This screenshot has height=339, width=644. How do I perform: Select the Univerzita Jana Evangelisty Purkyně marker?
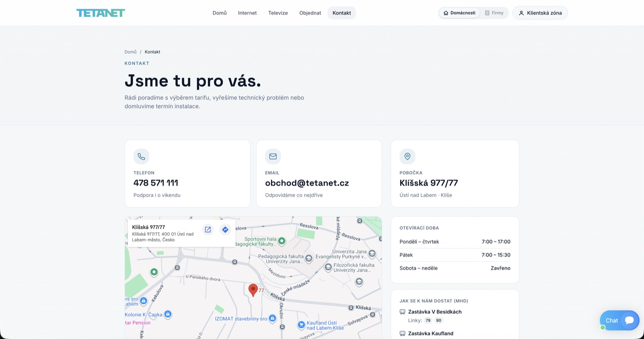click(372, 254)
